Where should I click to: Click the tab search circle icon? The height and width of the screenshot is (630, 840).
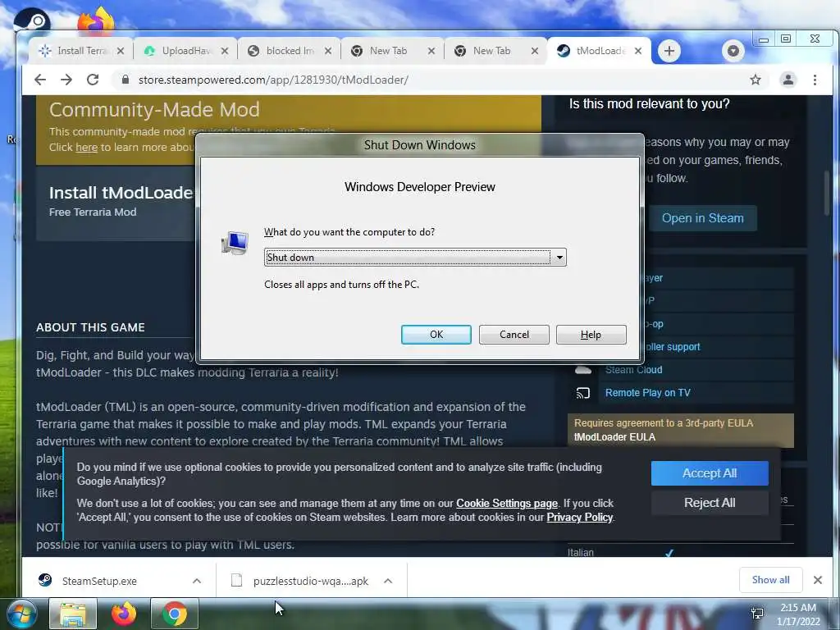733,51
